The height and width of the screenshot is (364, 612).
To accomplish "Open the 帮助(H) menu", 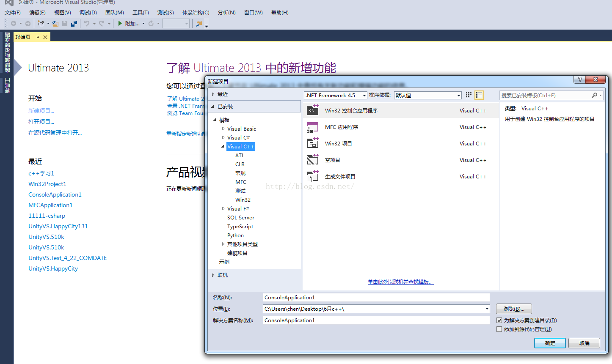I will tap(280, 13).
